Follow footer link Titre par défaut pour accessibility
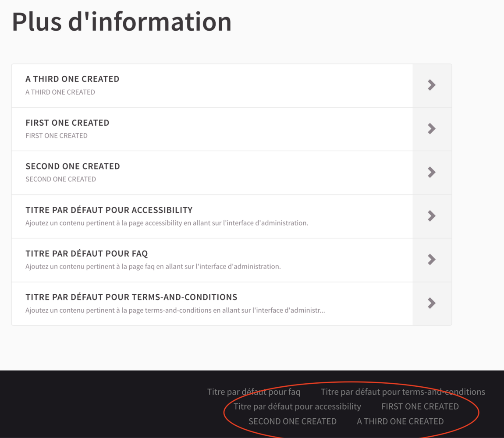The width and height of the screenshot is (504, 438). 297,406
